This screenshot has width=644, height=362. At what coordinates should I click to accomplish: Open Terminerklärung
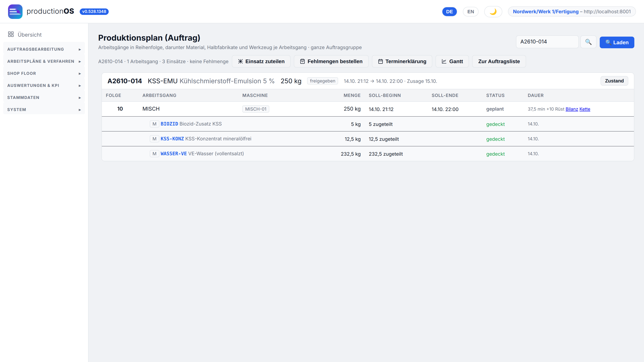pyautogui.click(x=402, y=61)
